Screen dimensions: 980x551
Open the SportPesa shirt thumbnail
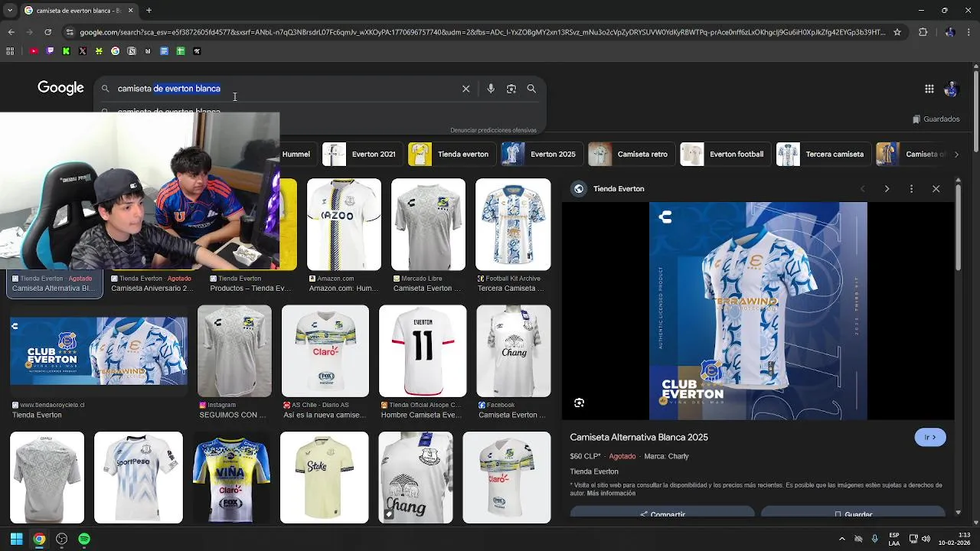coord(139,478)
